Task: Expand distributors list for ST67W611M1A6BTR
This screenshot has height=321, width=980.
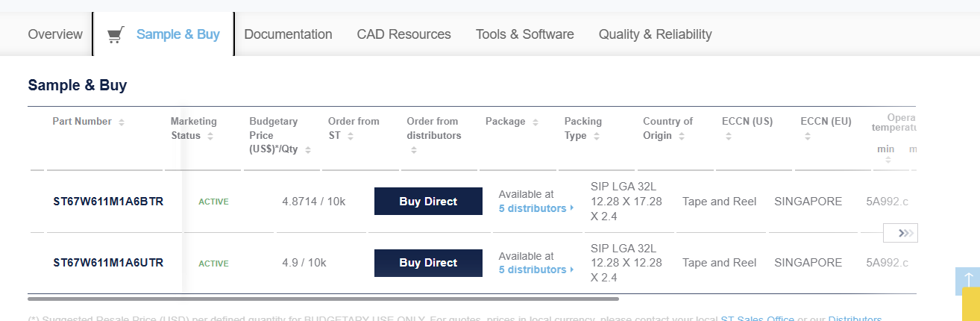Action: [x=535, y=208]
